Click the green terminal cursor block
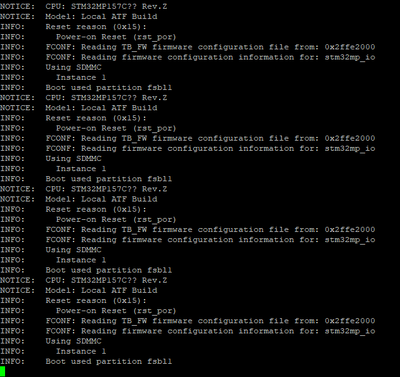The width and height of the screenshot is (400, 377). click(3, 371)
